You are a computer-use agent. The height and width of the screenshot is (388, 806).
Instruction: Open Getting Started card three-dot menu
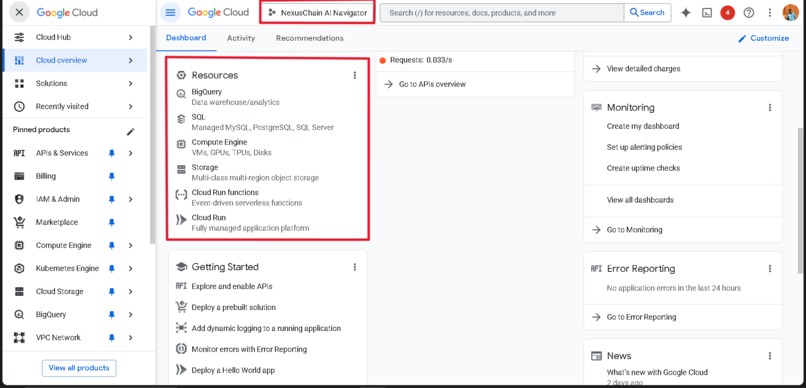click(x=354, y=267)
